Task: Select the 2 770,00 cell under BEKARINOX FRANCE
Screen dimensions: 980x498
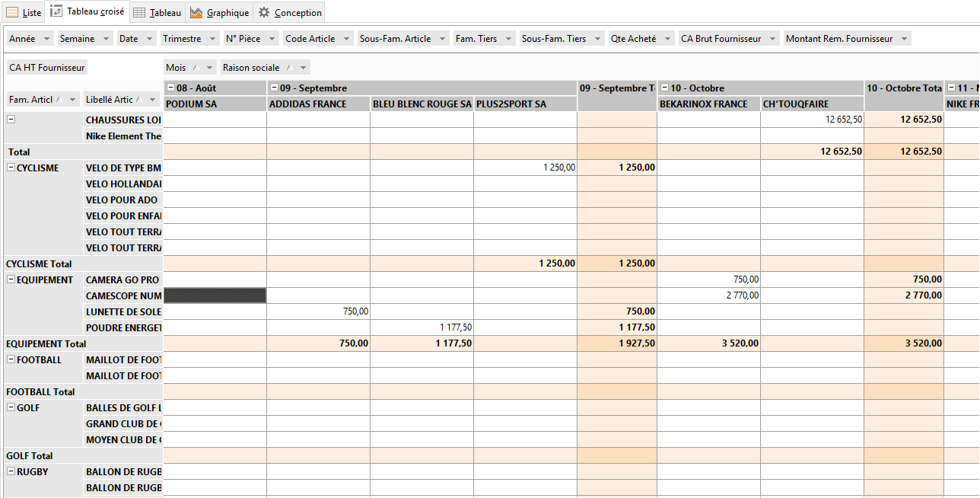Action: tap(709, 296)
